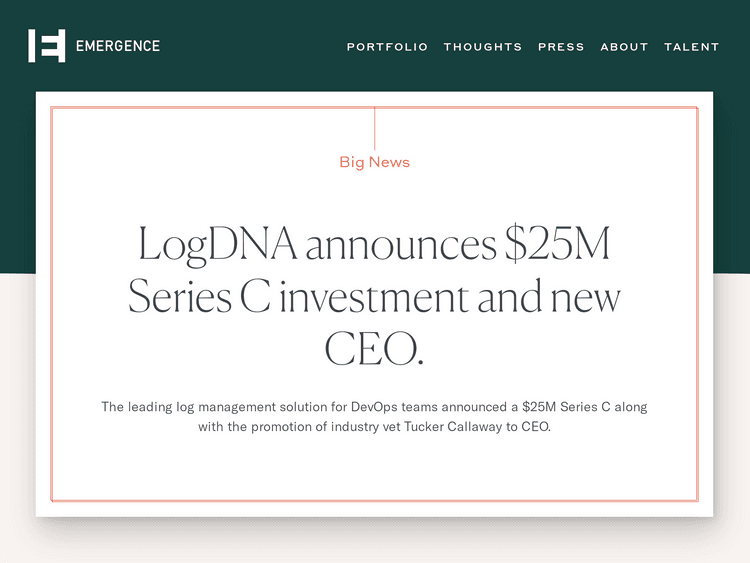Viewport: 750px width, 563px height.
Task: Navigate to Talent
Action: (x=692, y=47)
